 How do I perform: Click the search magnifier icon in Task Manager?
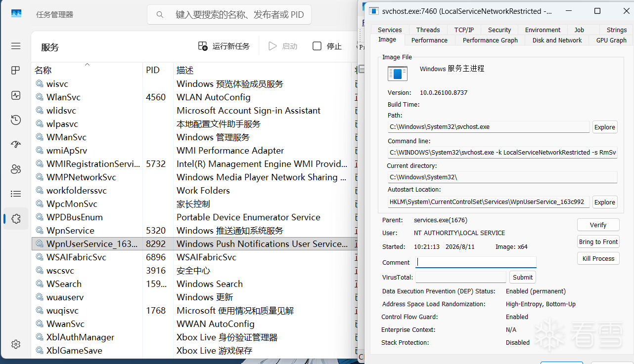click(x=160, y=15)
